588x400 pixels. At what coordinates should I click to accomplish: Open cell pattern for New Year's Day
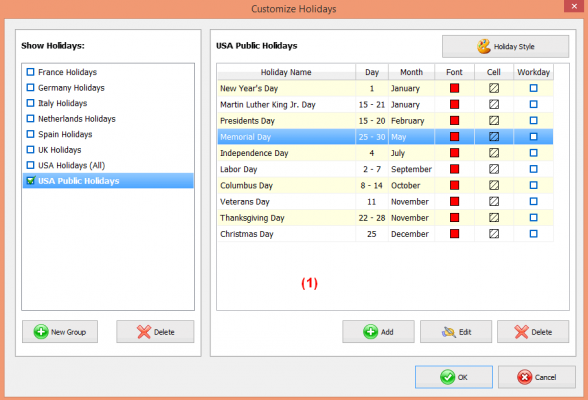coord(494,88)
